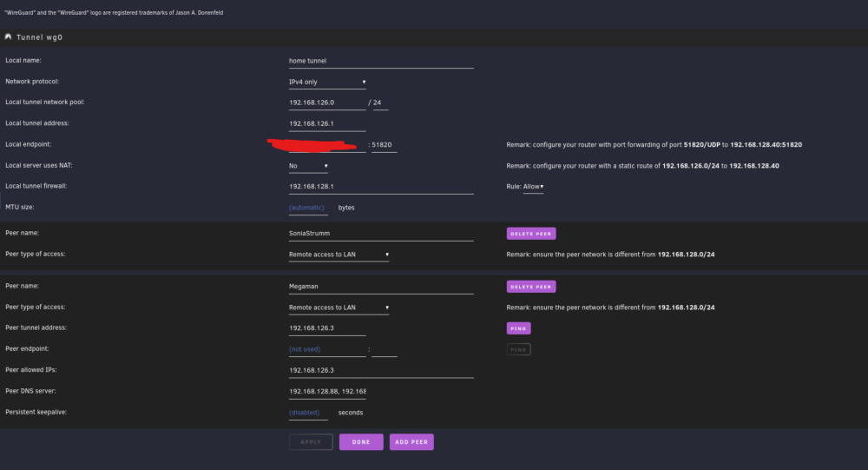This screenshot has width=868, height=470.
Task: Click the disabled Ping button for peer endpoint
Action: (x=519, y=349)
